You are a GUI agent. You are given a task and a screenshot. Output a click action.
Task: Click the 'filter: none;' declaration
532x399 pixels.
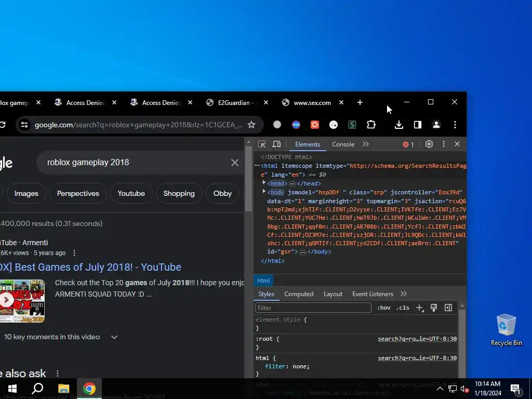point(287,366)
